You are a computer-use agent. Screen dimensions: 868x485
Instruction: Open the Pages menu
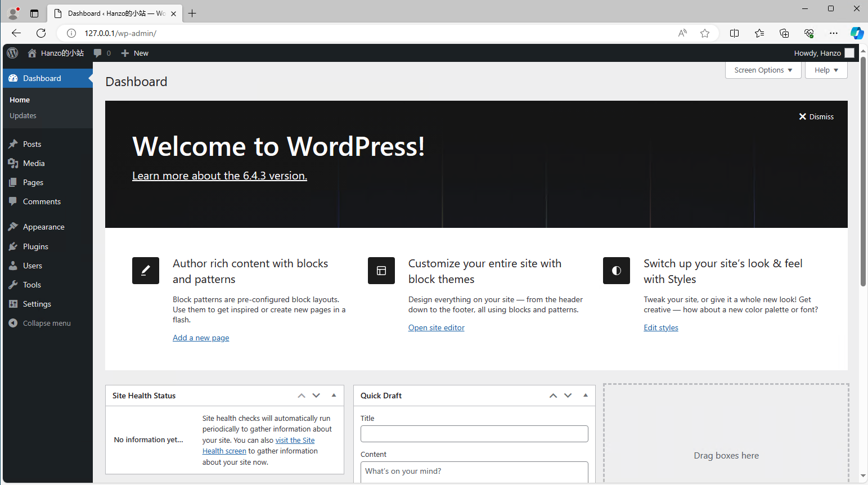coord(47,182)
